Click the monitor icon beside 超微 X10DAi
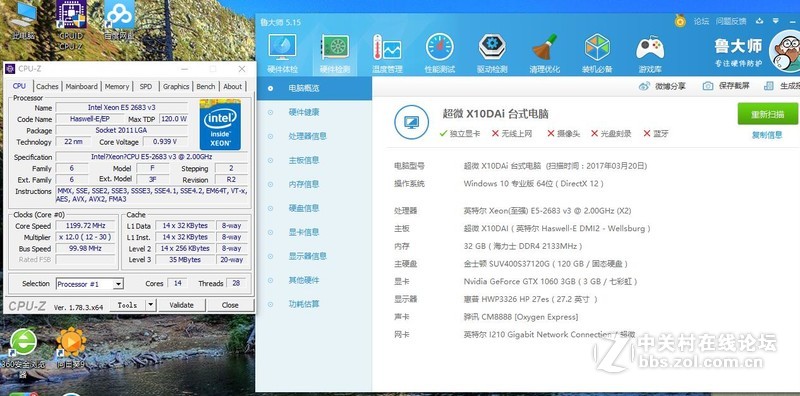Viewport: 800px width, 396px height. click(411, 122)
